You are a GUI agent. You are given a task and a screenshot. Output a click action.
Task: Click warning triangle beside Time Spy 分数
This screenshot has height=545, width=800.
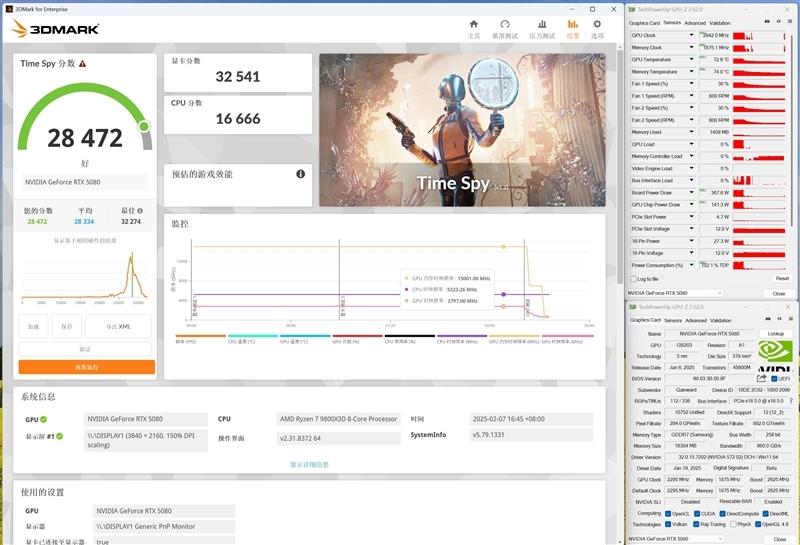(x=83, y=64)
